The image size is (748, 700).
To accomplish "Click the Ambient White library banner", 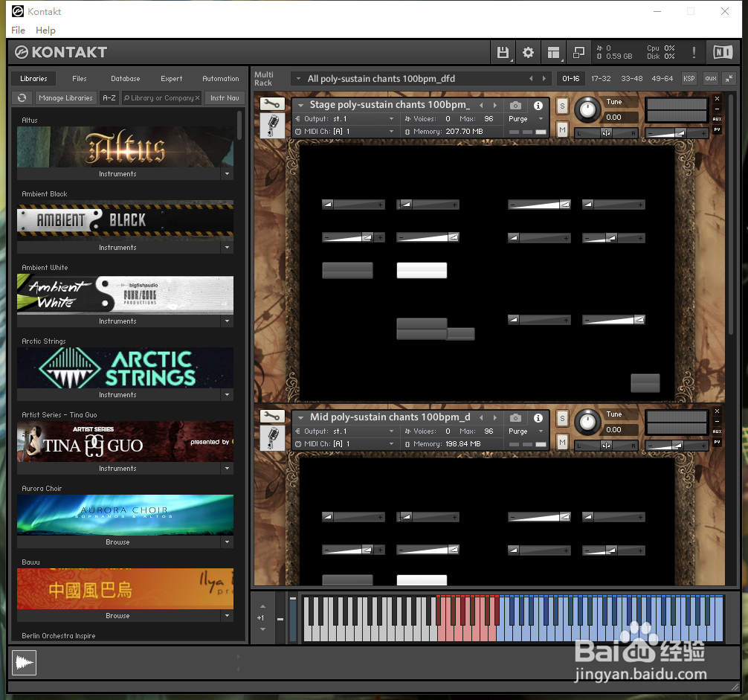I will (126, 295).
